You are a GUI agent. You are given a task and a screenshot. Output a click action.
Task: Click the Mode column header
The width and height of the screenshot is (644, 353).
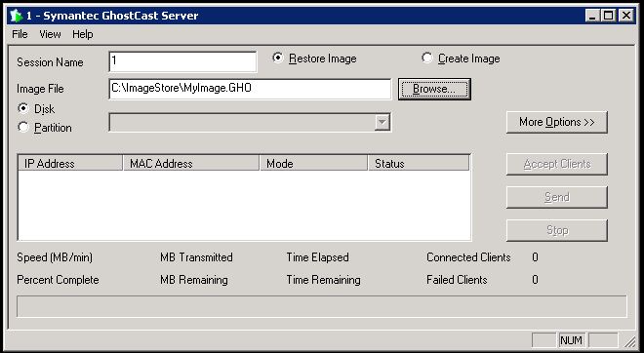click(x=314, y=164)
